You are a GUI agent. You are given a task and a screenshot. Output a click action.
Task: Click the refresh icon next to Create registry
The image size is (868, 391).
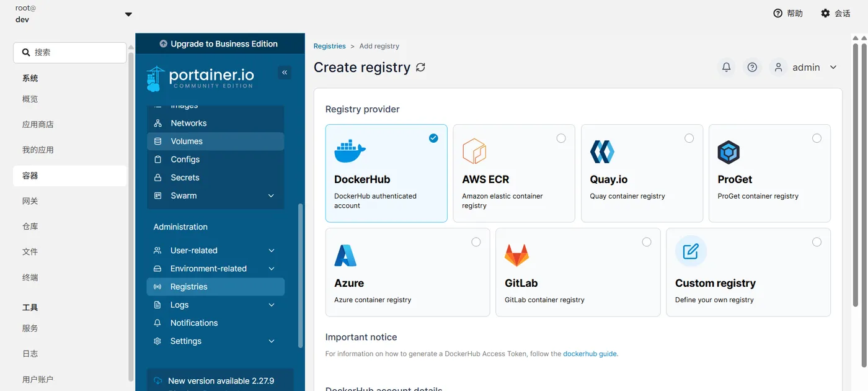421,67
